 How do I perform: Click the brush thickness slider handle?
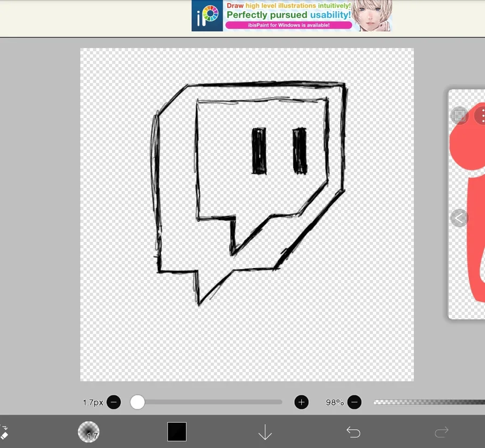(x=137, y=402)
